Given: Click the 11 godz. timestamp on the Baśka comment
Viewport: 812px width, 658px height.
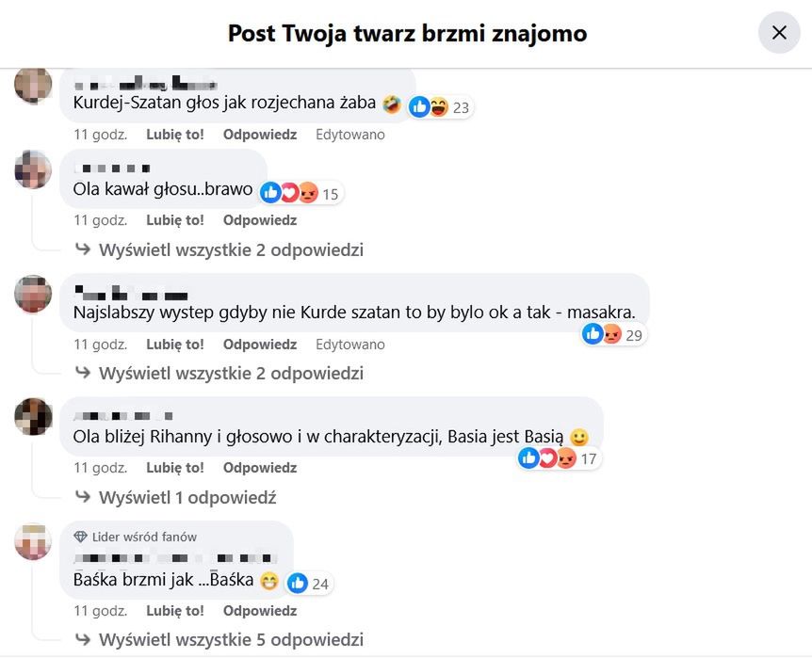Looking at the screenshot, I should 101,611.
